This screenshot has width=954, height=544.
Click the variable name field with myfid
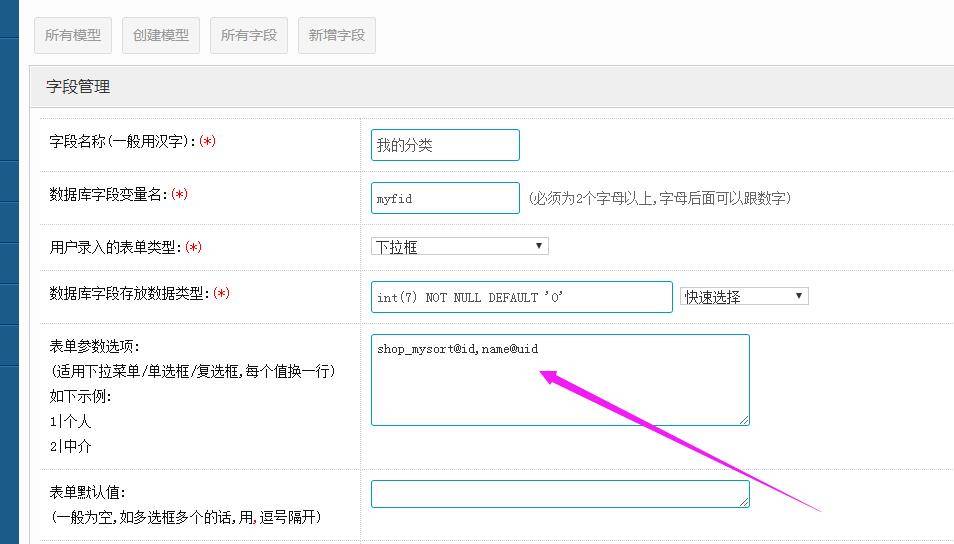pyautogui.click(x=445, y=198)
